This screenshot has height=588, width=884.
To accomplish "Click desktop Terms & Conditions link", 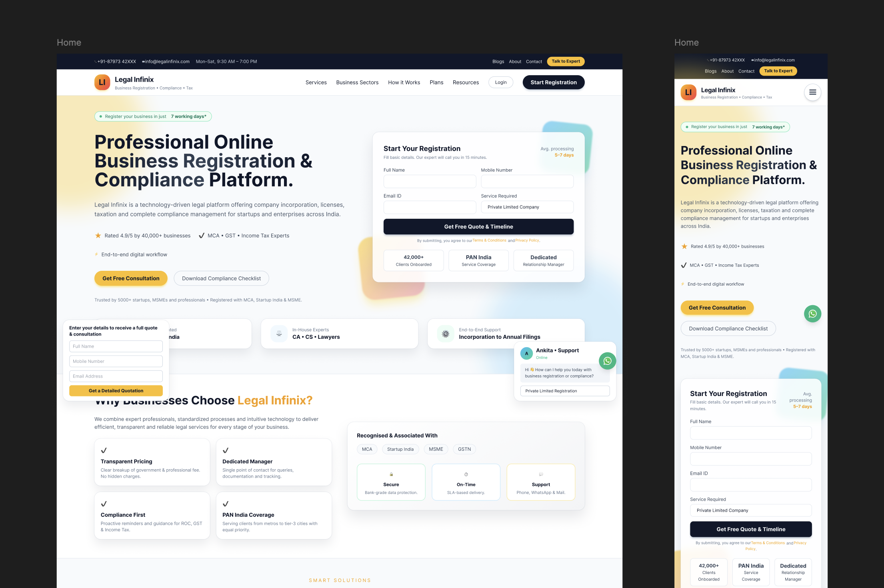I will (489, 240).
